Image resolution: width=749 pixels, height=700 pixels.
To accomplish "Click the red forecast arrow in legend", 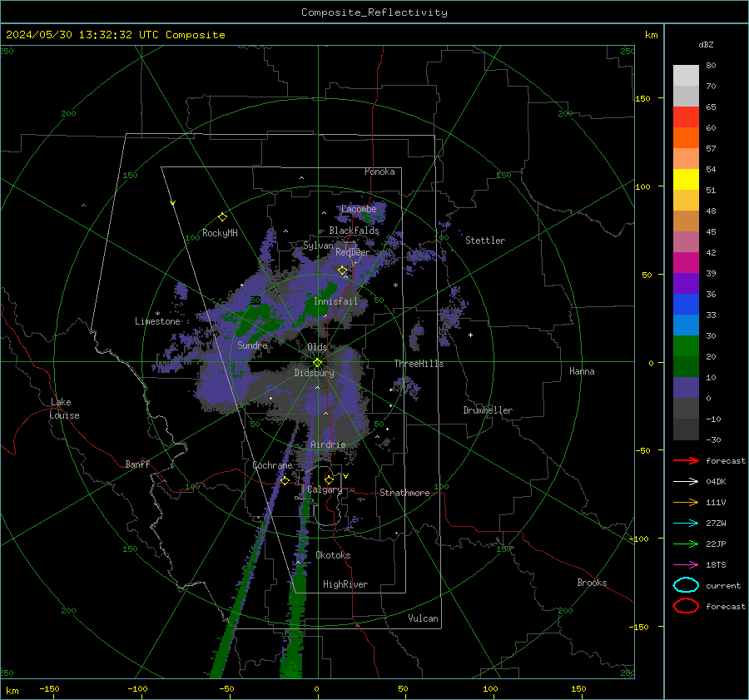I will point(686,460).
